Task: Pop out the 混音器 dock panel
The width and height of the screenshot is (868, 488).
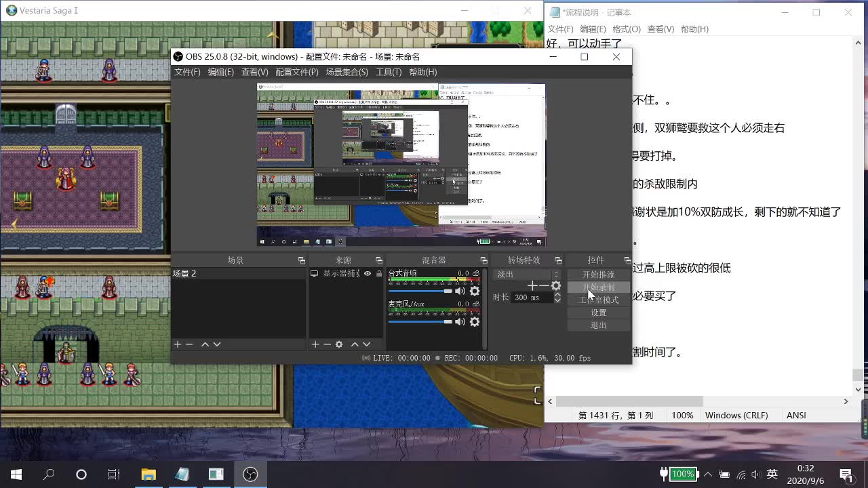Action: click(484, 260)
